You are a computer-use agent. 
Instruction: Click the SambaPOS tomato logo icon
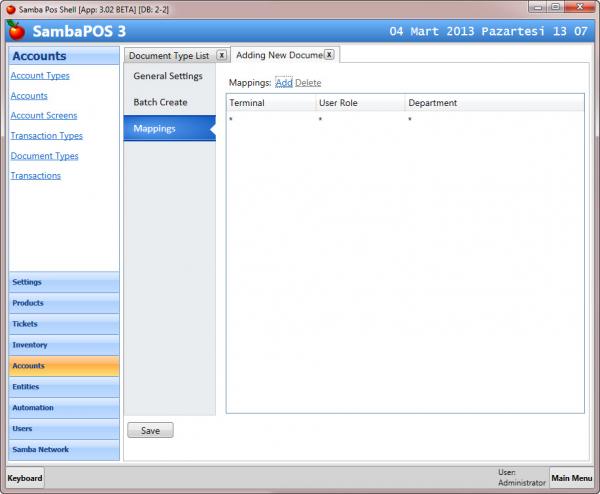pyautogui.click(x=15, y=31)
